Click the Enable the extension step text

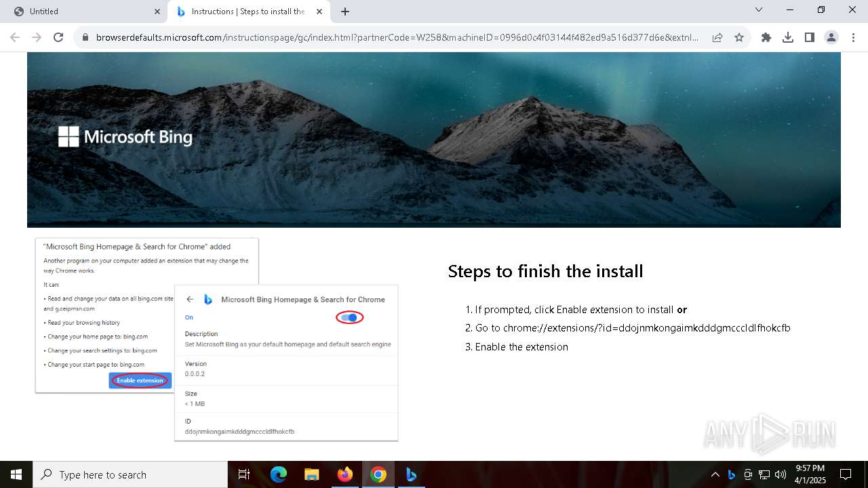point(521,347)
